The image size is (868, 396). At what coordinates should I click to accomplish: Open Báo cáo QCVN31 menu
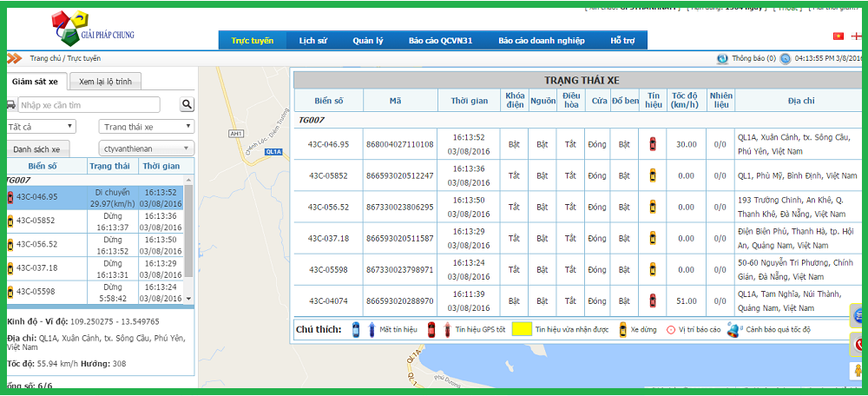pyautogui.click(x=441, y=41)
